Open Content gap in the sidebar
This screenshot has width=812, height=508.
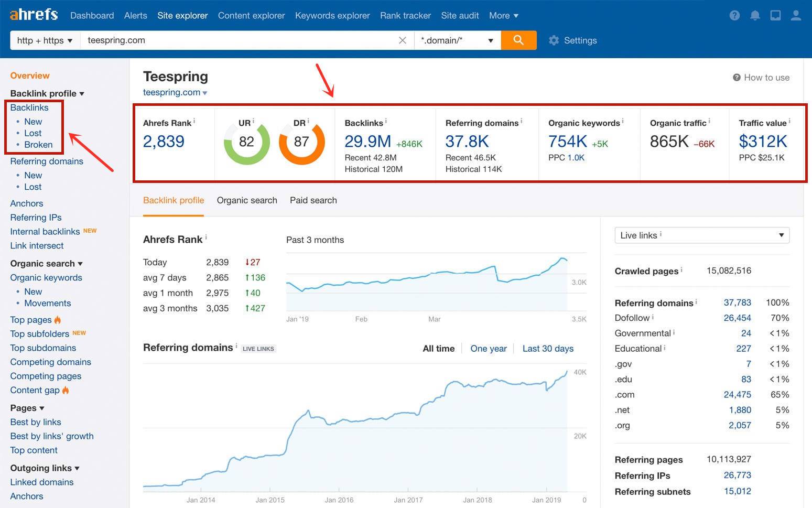point(35,390)
